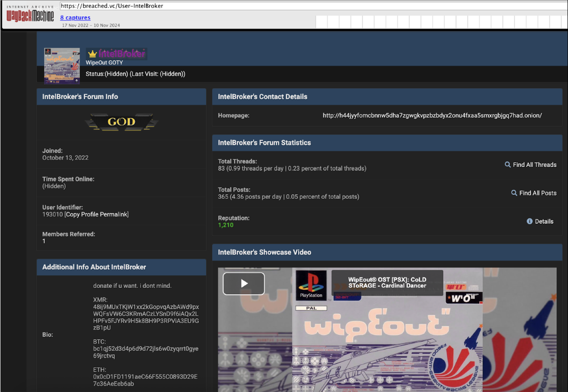Image resolution: width=568 pixels, height=392 pixels.
Task: Open reputation Details
Action: tap(544, 221)
